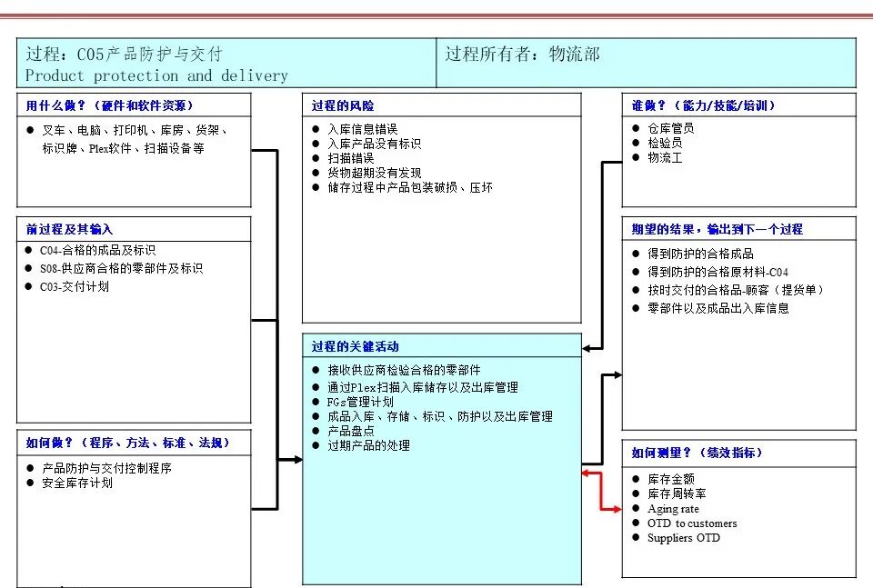Click metric 'Suppliers OTD'
Viewport: 873px width, 588px height.
[x=684, y=538]
